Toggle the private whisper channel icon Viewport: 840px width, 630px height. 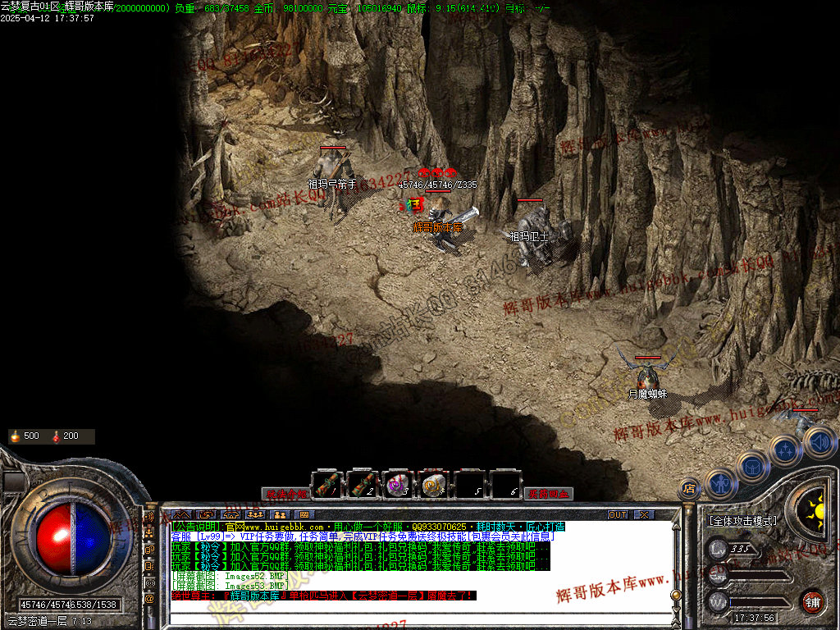click(x=149, y=566)
